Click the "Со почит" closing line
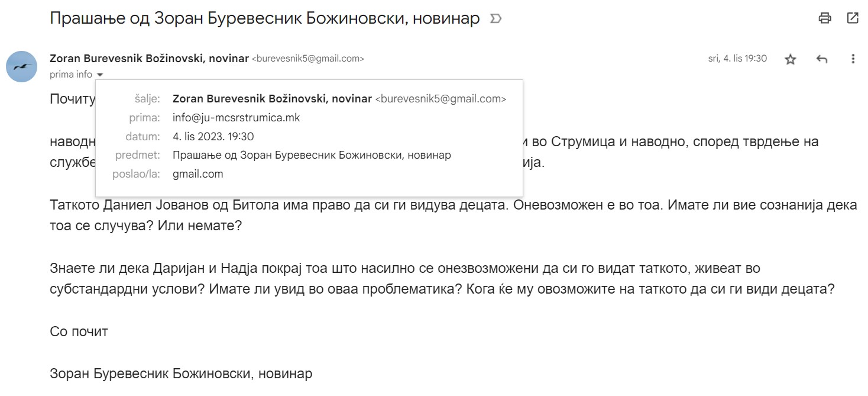 tap(79, 331)
